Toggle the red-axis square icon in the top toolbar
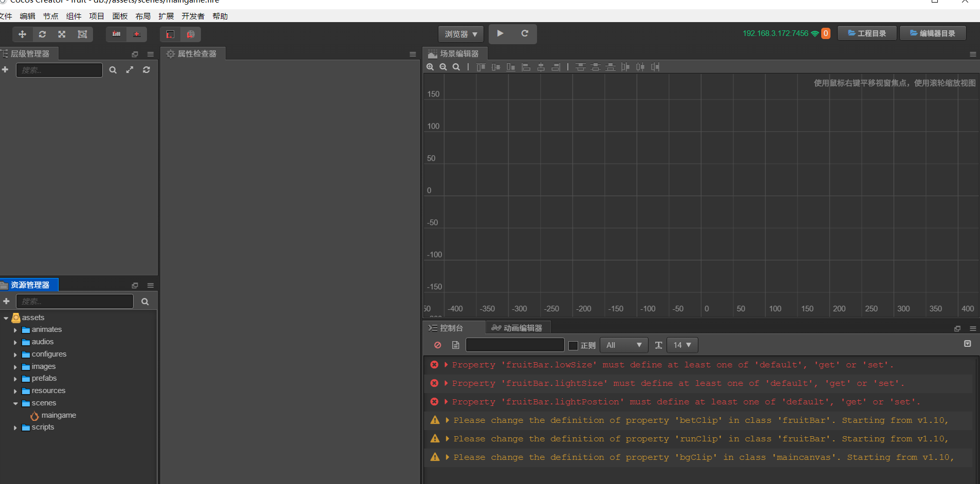The height and width of the screenshot is (484, 980). [170, 34]
